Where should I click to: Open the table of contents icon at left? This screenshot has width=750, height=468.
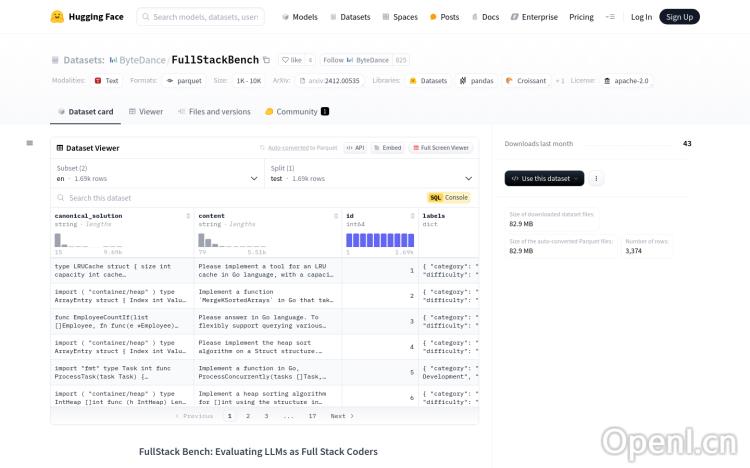(x=30, y=143)
